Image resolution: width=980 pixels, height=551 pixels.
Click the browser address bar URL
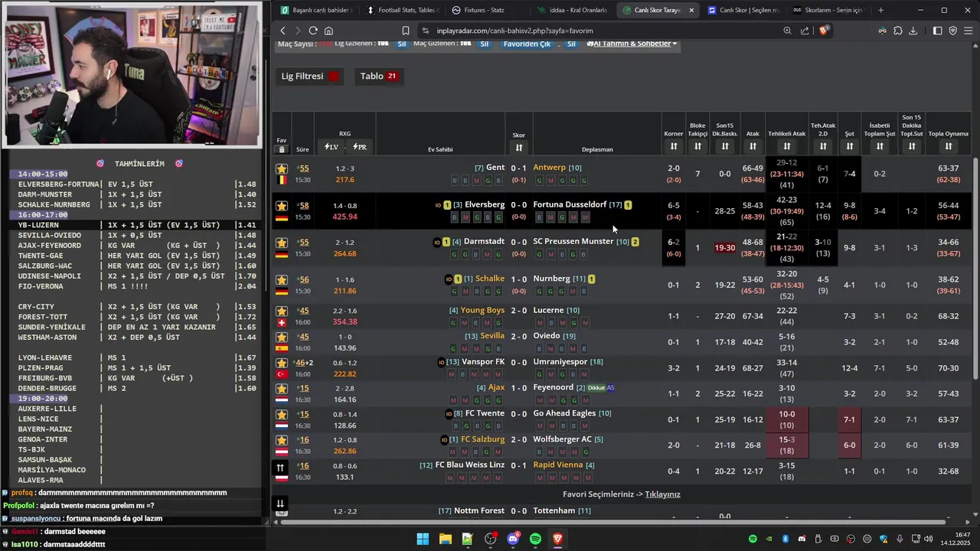514,31
